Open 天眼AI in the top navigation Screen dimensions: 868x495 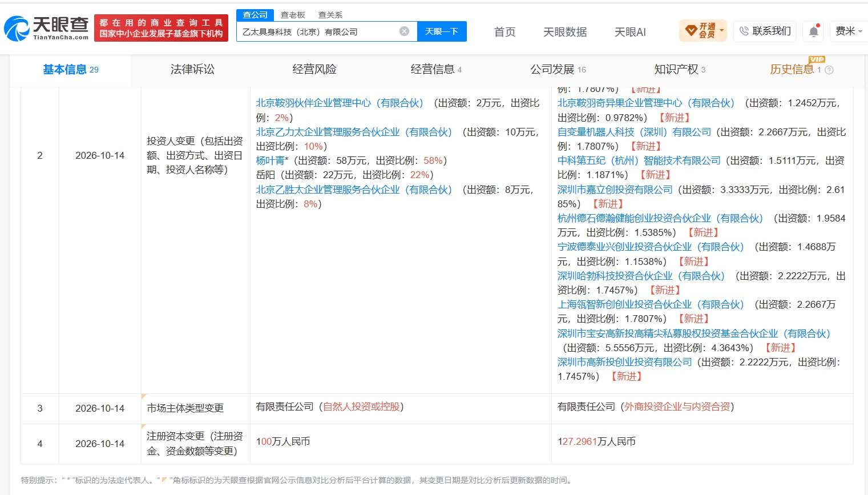(630, 32)
